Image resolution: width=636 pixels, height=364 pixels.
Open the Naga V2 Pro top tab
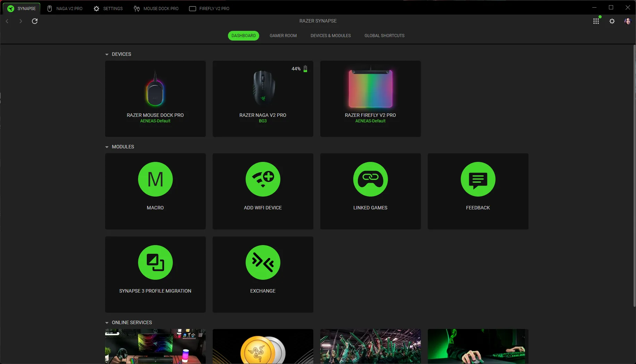pos(65,8)
